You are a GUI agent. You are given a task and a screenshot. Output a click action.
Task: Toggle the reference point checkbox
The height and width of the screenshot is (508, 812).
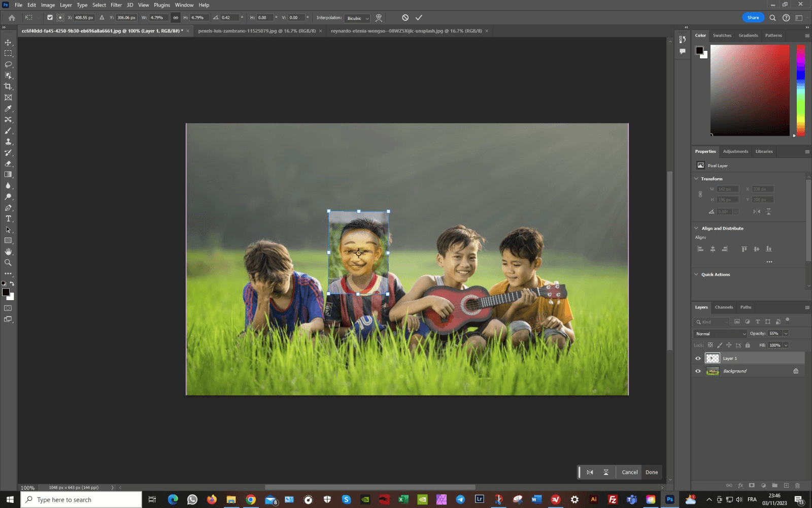pyautogui.click(x=50, y=18)
